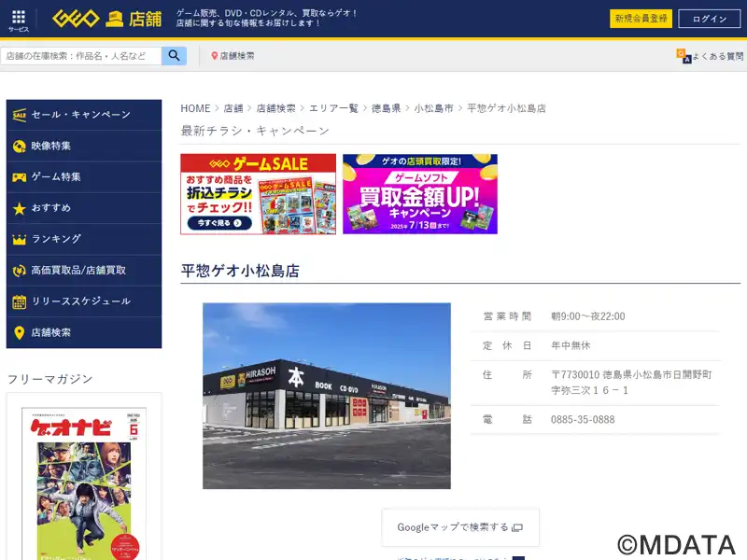The image size is (747, 560).
Task: Click the 徳島県 breadcrumb link
Action: [x=386, y=108]
